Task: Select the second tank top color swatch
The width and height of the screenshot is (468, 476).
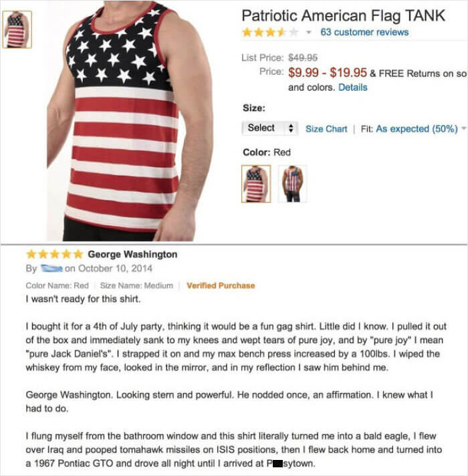Action: click(292, 184)
